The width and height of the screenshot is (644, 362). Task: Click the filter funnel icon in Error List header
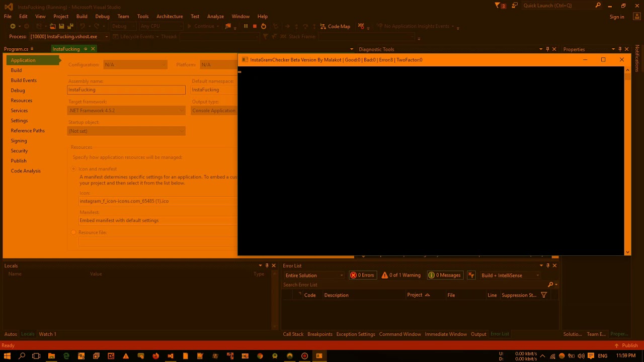tap(544, 295)
